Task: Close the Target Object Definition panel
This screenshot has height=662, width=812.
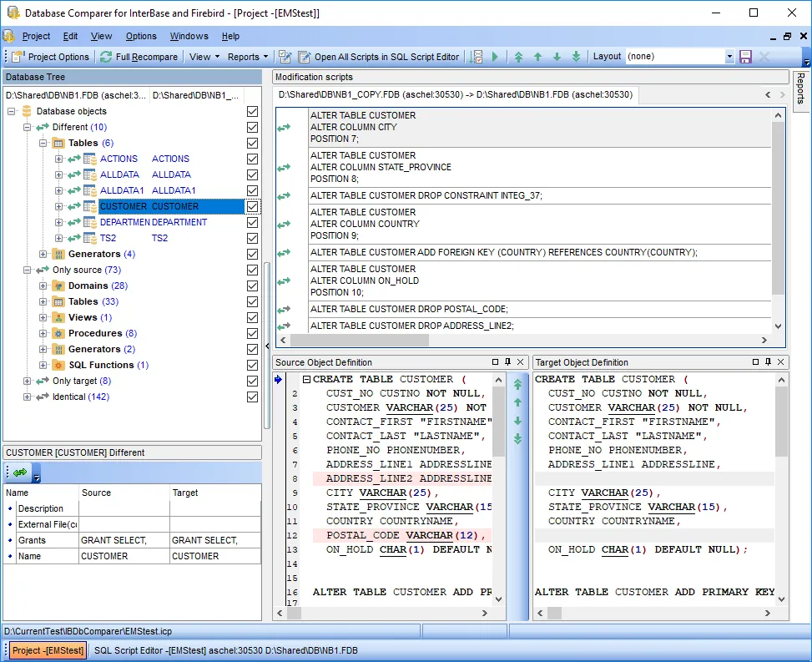Action: coord(779,362)
